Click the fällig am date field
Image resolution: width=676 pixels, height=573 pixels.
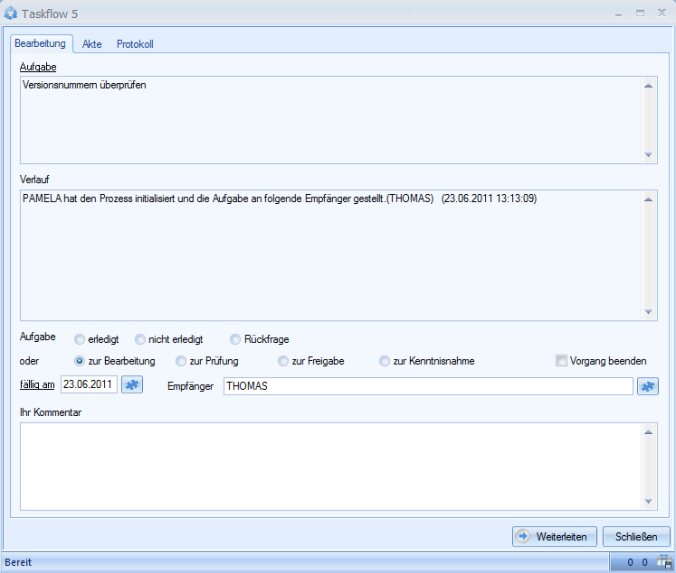(88, 385)
